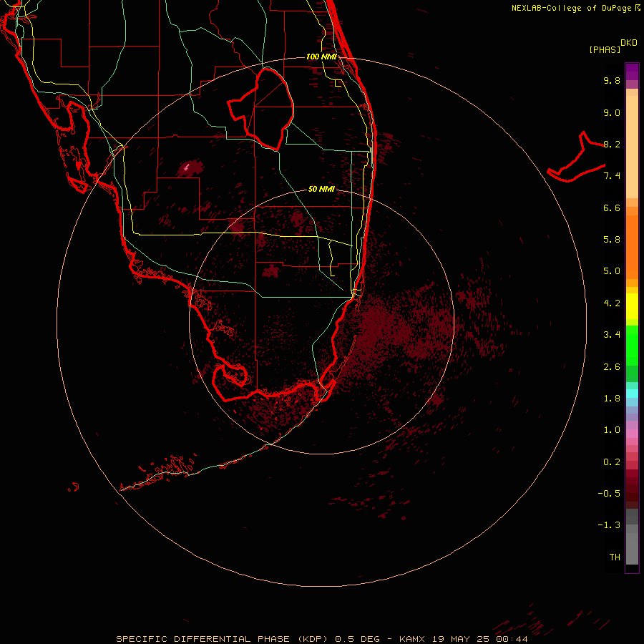Click the Bahamas island outline at right
This screenshot has width=644, height=644.
pyautogui.click(x=576, y=158)
